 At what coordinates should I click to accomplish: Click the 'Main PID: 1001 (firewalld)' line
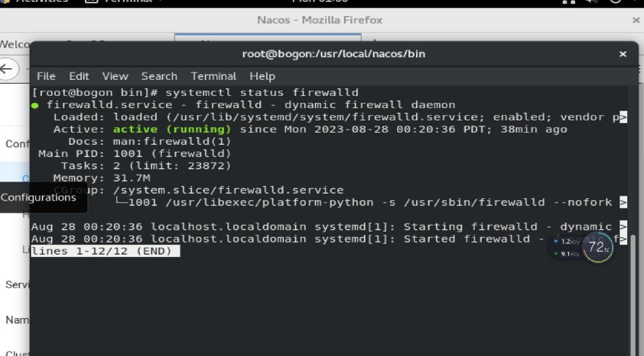(x=135, y=154)
